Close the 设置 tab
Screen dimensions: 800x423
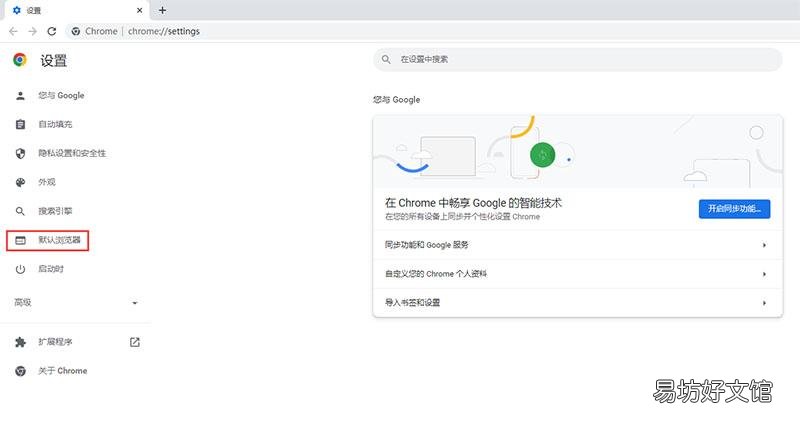139,10
